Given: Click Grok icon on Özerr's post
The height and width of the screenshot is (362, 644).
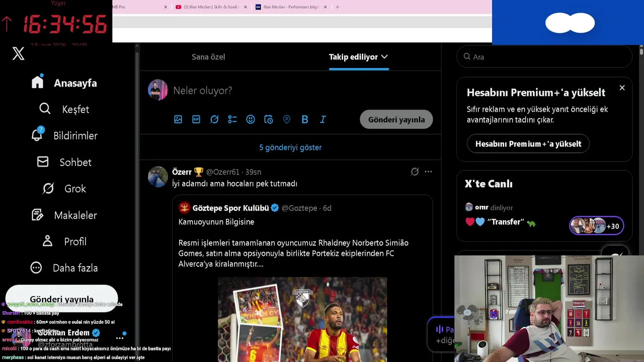Looking at the screenshot, I should pos(415,171).
